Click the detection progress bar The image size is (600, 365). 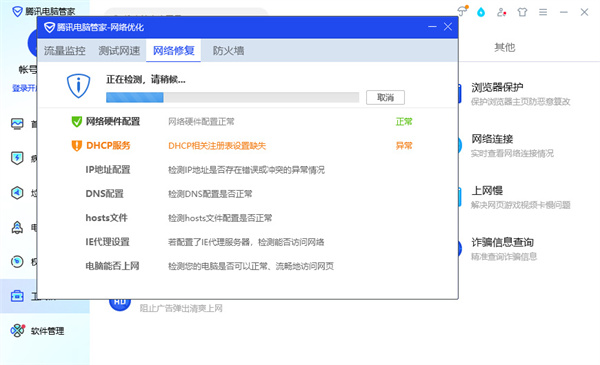pyautogui.click(x=233, y=98)
